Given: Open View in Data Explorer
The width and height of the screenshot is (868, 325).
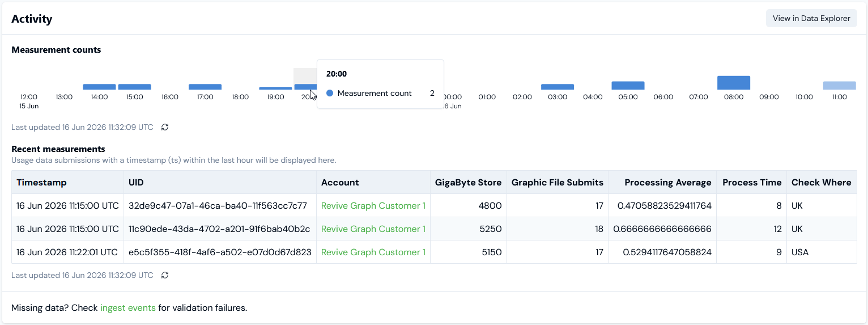Looking at the screenshot, I should tap(811, 18).
